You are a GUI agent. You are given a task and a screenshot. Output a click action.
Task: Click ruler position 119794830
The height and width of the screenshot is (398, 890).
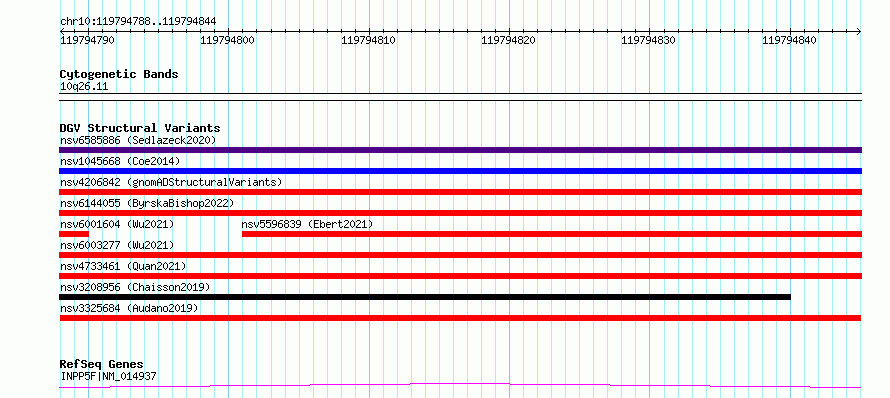(649, 40)
